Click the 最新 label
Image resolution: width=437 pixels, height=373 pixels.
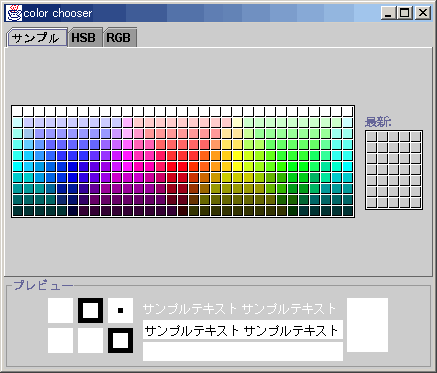[378, 122]
